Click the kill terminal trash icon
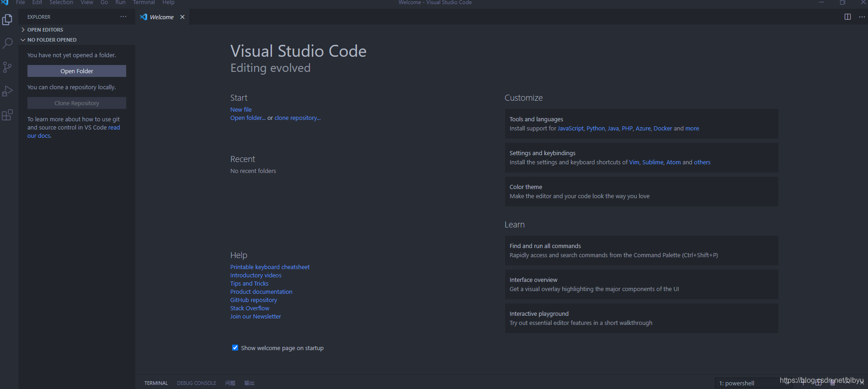Image resolution: width=868 pixels, height=389 pixels. coord(833,383)
